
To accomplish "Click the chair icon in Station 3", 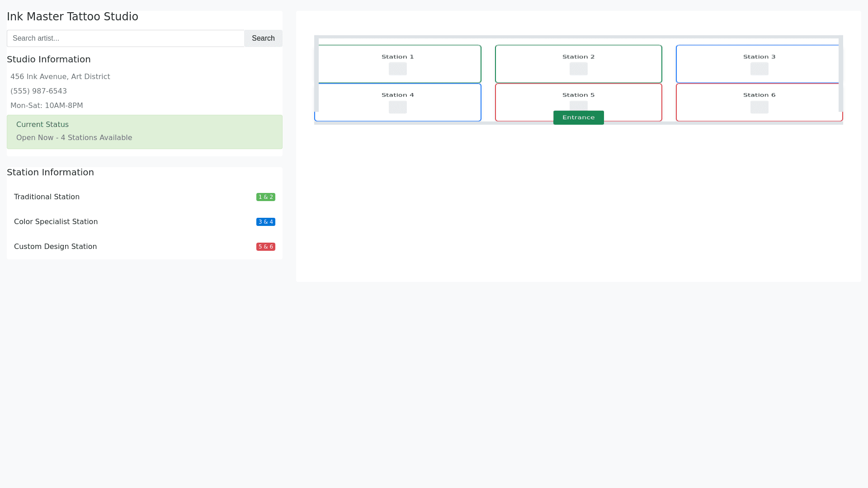I will pos(759,69).
